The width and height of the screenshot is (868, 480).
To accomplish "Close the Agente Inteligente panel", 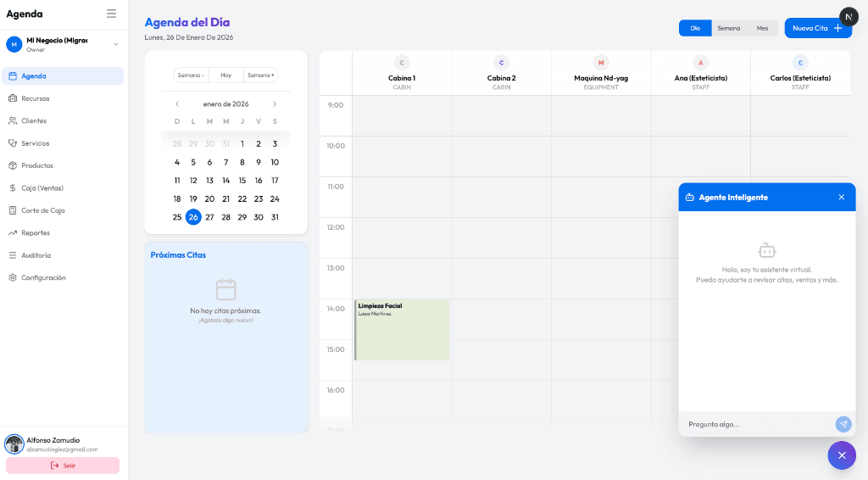I will pyautogui.click(x=841, y=197).
